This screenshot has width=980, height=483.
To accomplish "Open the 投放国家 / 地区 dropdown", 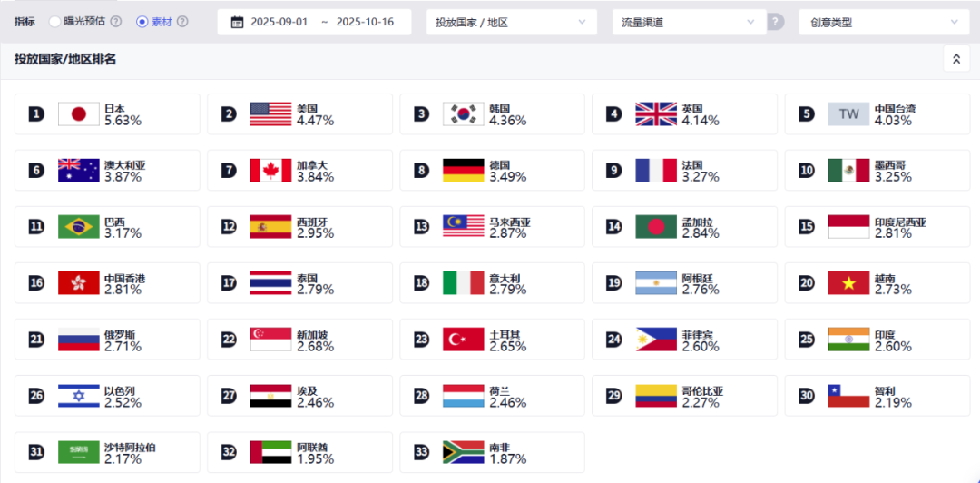I will pos(511,22).
